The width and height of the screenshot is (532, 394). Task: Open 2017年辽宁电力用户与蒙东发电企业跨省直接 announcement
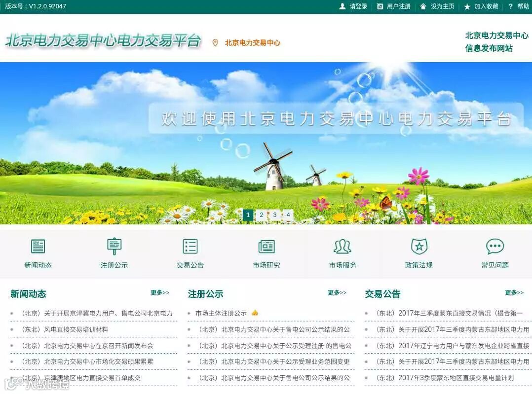click(452, 346)
